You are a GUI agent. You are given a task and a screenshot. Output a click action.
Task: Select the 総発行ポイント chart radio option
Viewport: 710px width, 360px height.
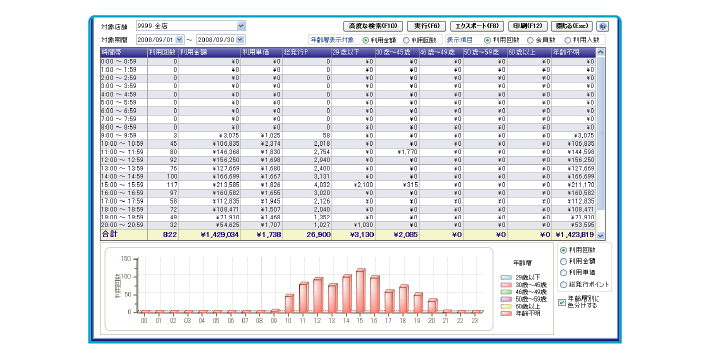pyautogui.click(x=563, y=285)
